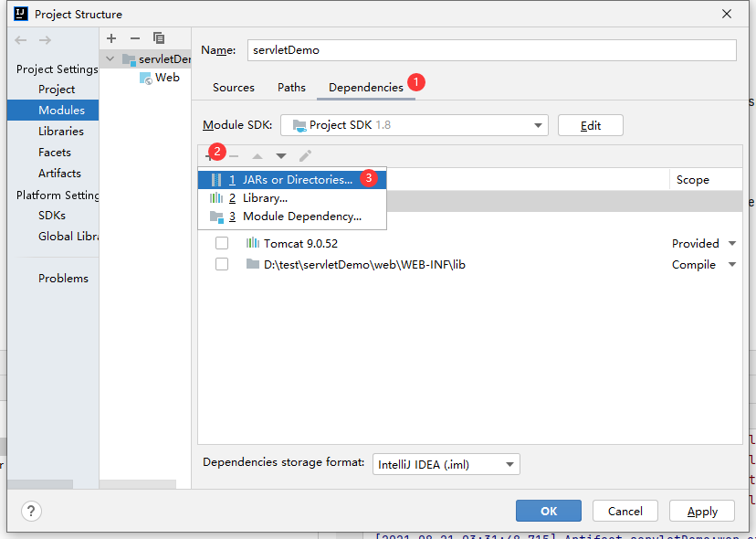The image size is (756, 539).
Task: Click the Edit SDK button
Action: point(590,125)
